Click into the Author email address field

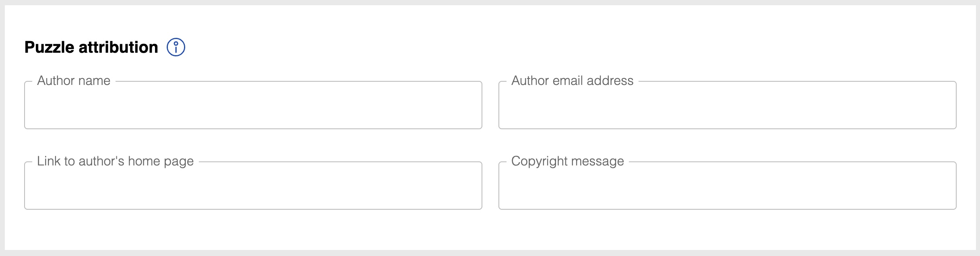(727, 105)
